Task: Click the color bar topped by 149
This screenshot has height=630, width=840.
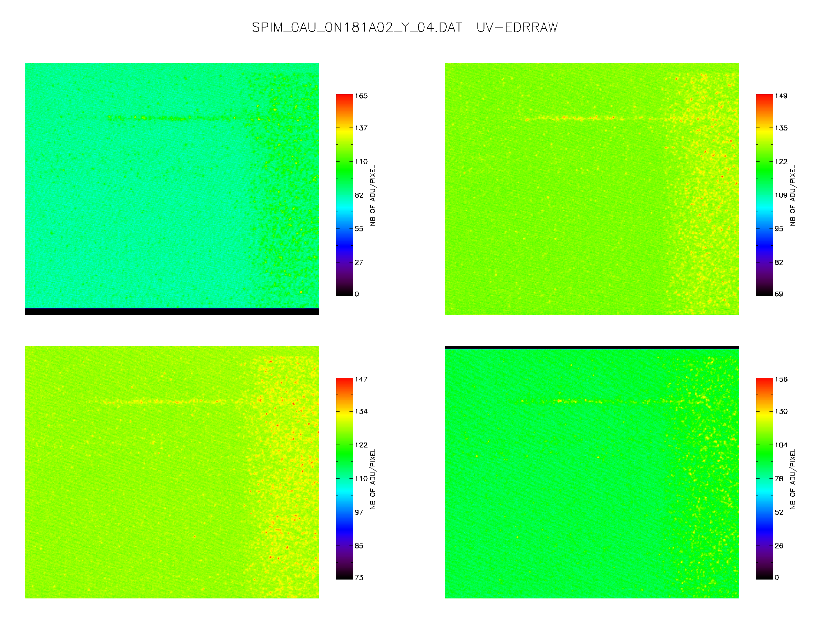Action: 764,195
